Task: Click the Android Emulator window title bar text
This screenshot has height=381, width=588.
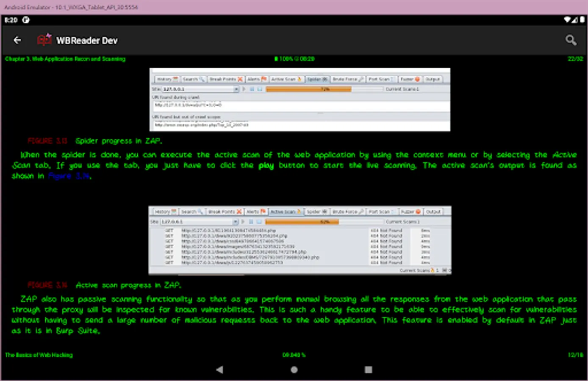Action: click(71, 7)
